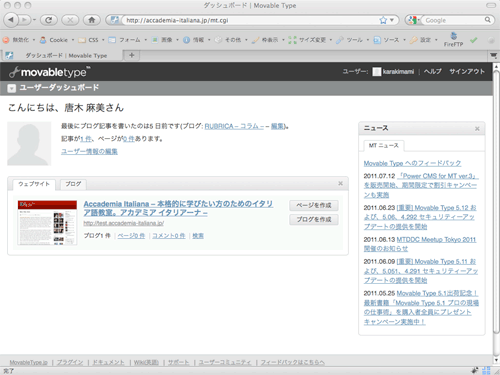500x375 pixels.
Task: Open the RUBRICA – コラム – blog link
Action: tap(234, 126)
